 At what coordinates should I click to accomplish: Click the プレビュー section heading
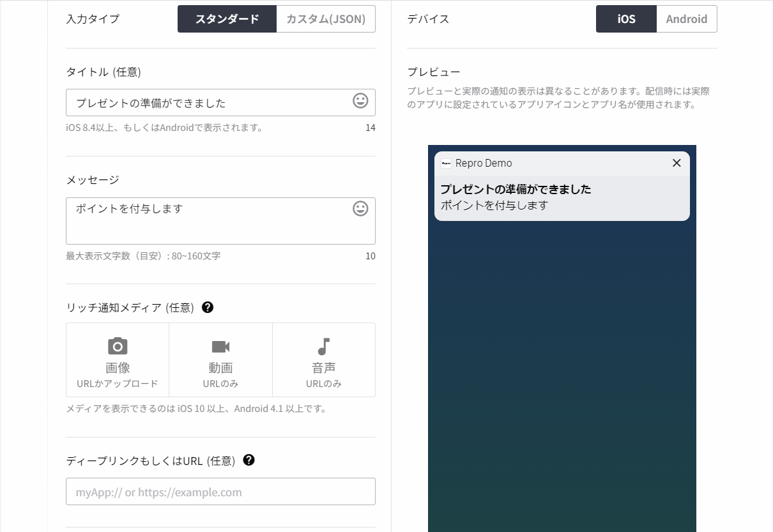[x=434, y=72]
